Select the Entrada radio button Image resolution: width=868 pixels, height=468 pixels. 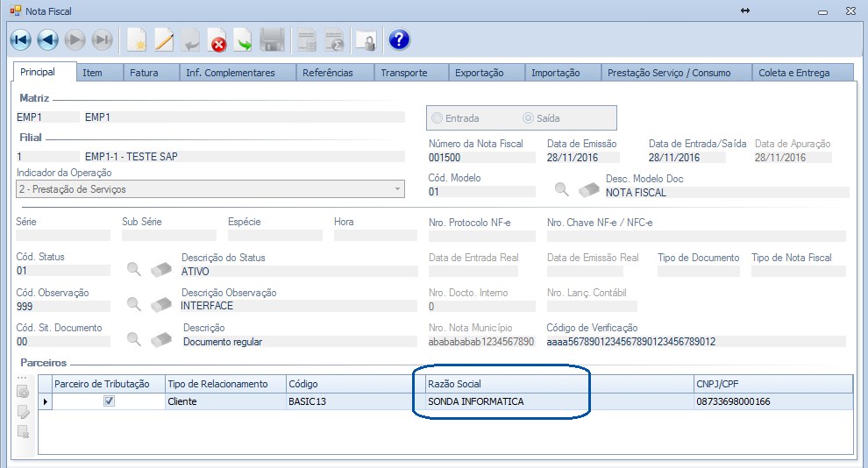coord(438,118)
